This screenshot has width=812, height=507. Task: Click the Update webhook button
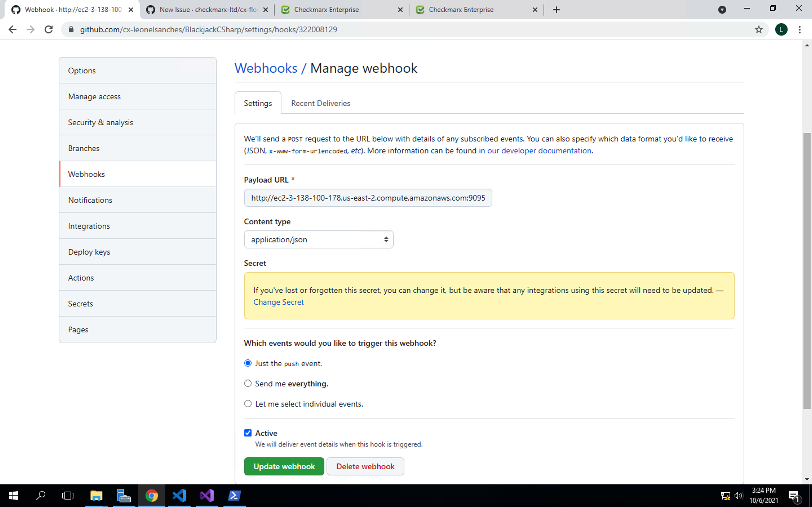284,466
